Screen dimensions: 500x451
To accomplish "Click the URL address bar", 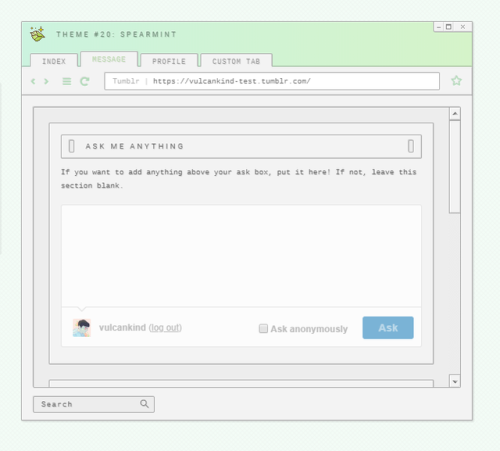I will click(x=272, y=81).
